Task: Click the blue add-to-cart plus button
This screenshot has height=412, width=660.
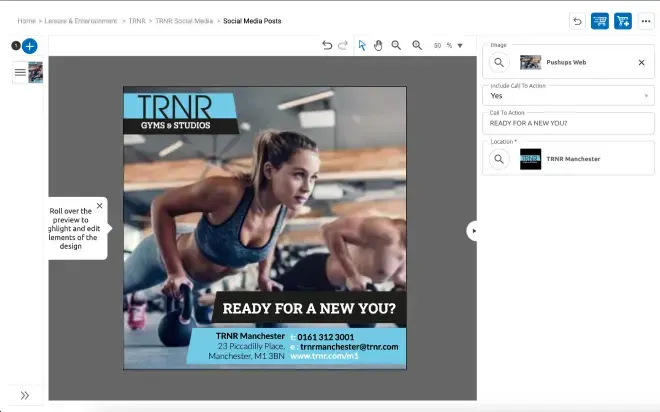Action: pos(623,21)
